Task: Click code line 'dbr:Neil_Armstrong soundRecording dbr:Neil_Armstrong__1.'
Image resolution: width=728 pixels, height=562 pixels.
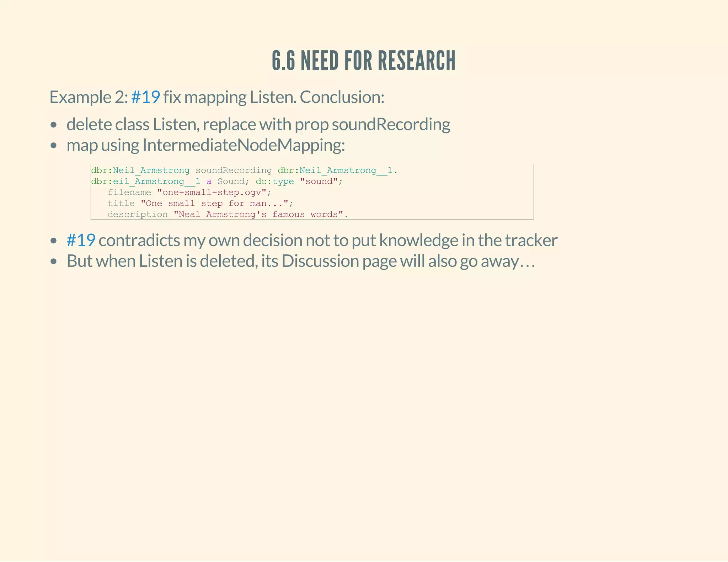Action: [x=244, y=171]
